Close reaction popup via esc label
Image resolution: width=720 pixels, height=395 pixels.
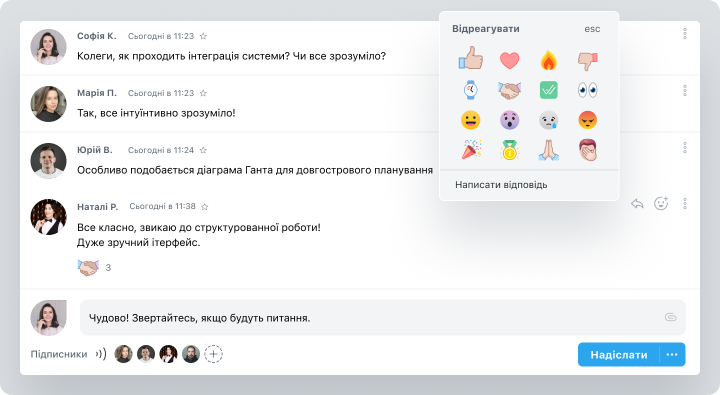pos(592,29)
